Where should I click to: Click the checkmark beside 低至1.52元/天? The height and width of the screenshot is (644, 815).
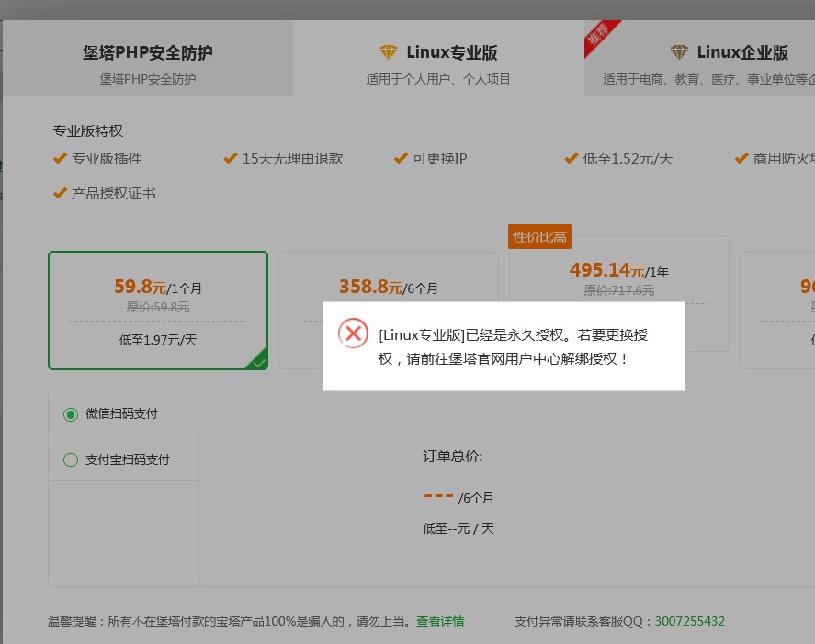point(572,157)
